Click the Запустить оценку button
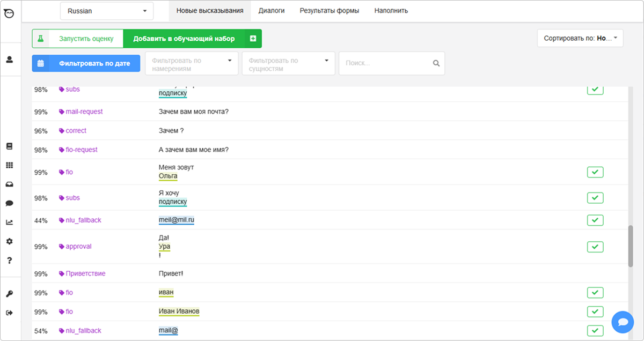Image resolution: width=644 pixels, height=341 pixels. pyautogui.click(x=78, y=39)
